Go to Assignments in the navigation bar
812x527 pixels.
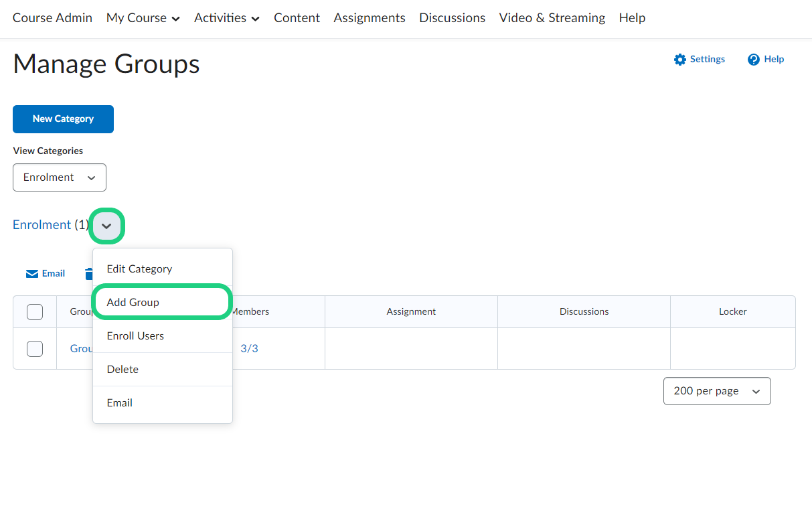(369, 18)
